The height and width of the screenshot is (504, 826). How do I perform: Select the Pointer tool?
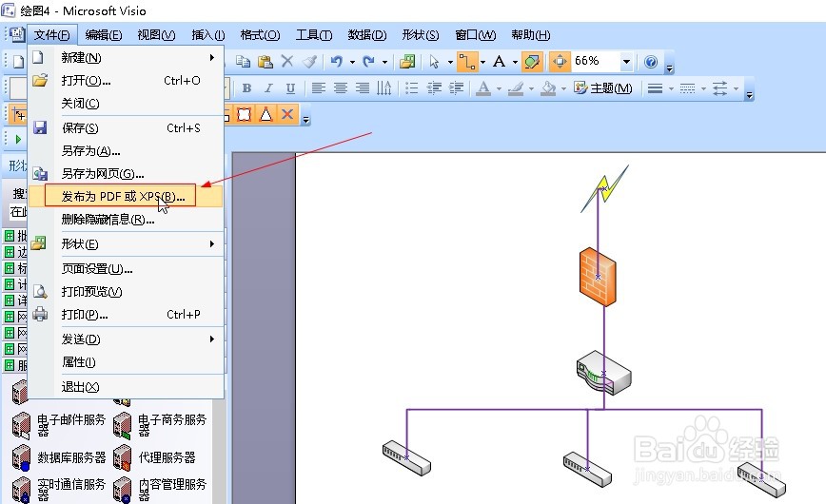434,62
